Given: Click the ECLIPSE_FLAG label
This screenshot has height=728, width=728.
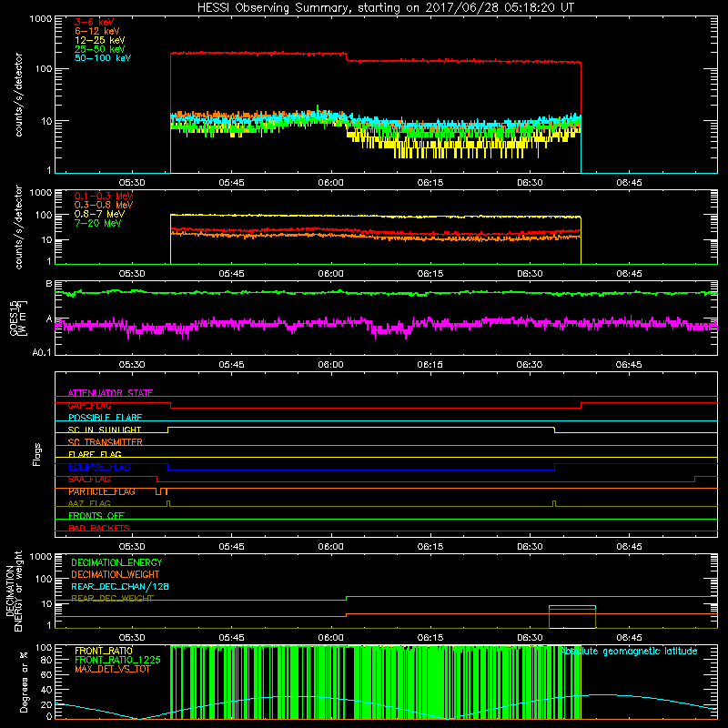Looking at the screenshot, I should (99, 467).
